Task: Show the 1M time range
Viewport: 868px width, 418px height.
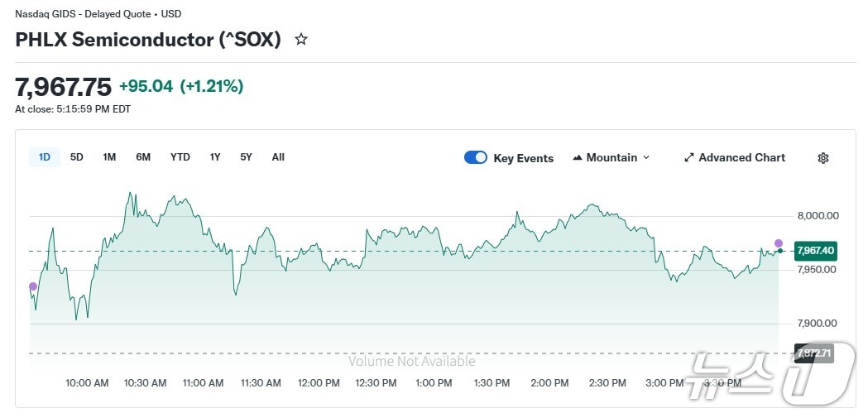Action: (x=109, y=157)
